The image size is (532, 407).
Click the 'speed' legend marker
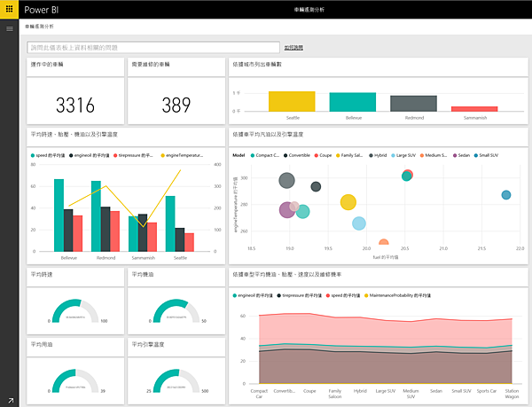click(x=33, y=155)
